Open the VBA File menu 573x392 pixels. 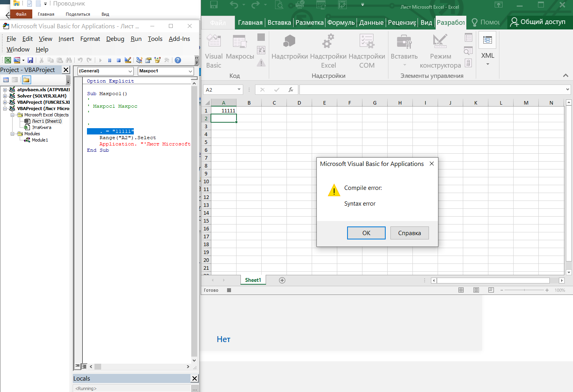coord(11,39)
